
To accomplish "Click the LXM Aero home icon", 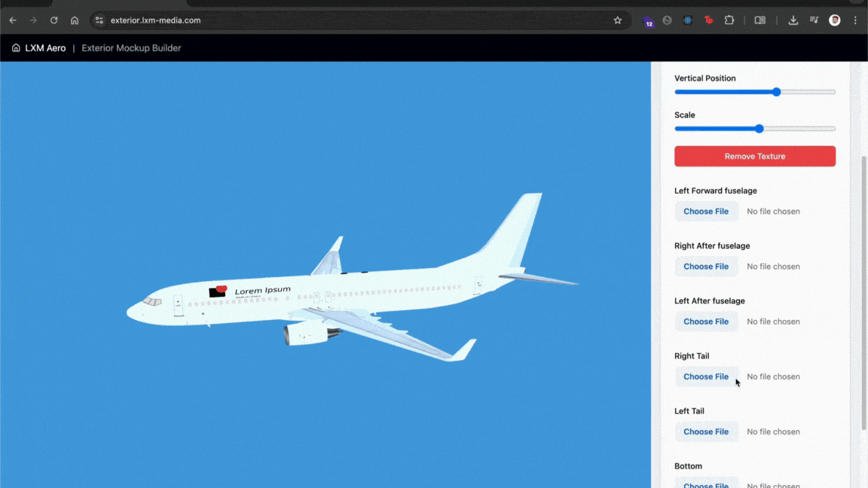I will click(16, 48).
